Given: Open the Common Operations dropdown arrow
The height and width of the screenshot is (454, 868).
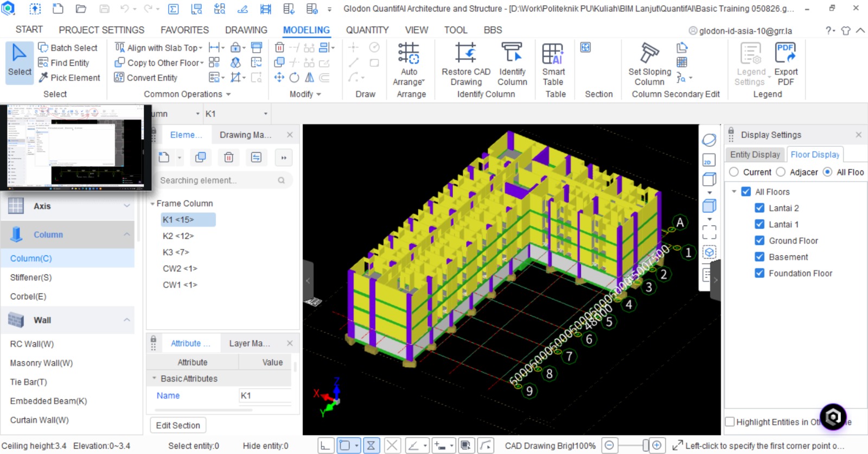Looking at the screenshot, I should pyautogui.click(x=228, y=94).
